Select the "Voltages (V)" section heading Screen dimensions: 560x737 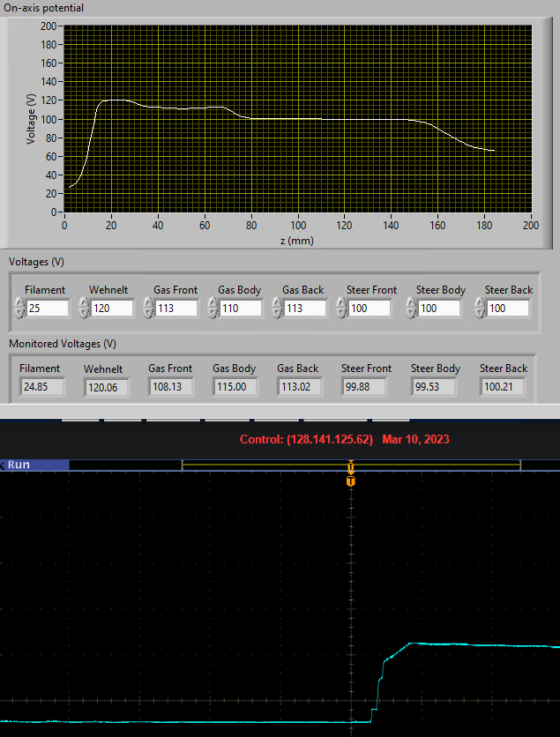point(36,262)
